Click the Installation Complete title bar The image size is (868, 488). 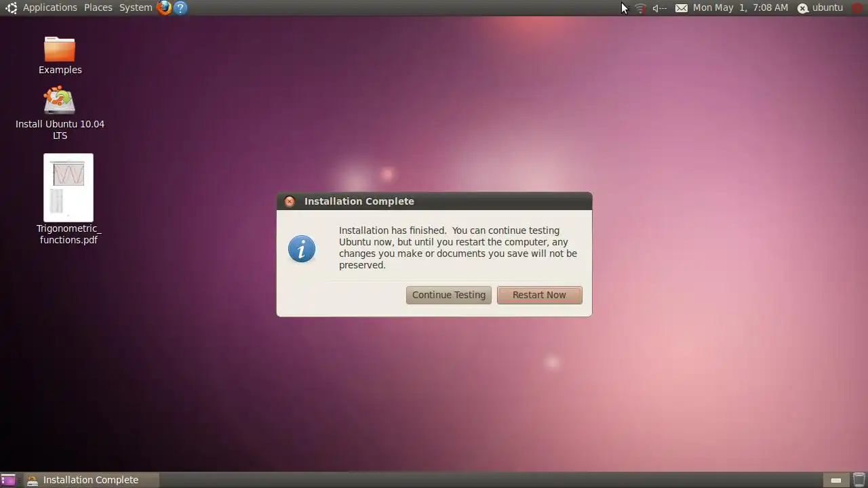point(434,201)
